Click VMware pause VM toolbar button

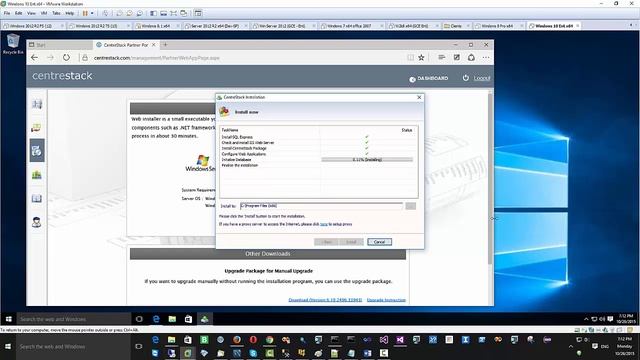(x=85, y=13)
